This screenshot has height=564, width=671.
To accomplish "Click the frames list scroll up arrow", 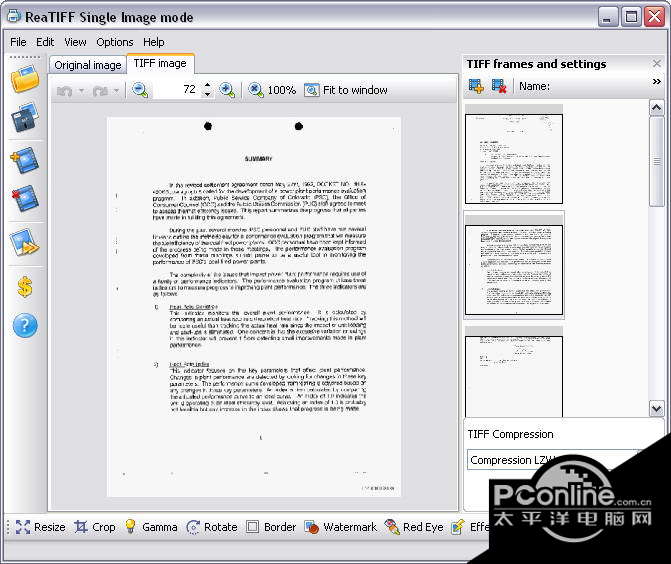I will click(656, 107).
